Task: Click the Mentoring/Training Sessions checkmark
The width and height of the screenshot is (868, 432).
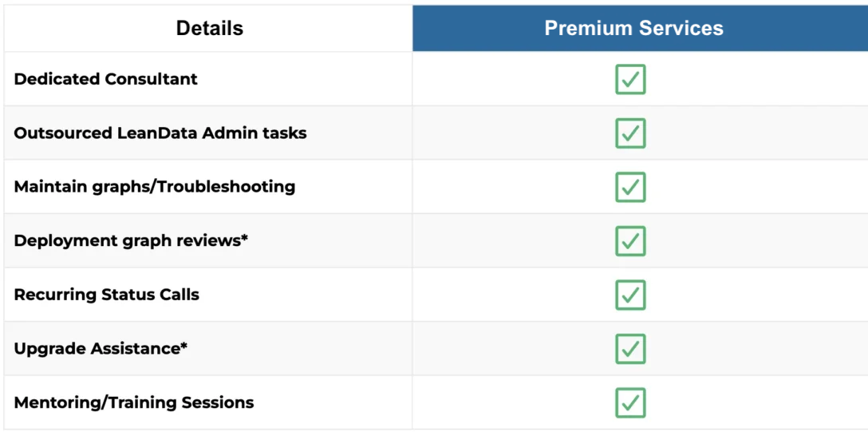Action: click(630, 402)
